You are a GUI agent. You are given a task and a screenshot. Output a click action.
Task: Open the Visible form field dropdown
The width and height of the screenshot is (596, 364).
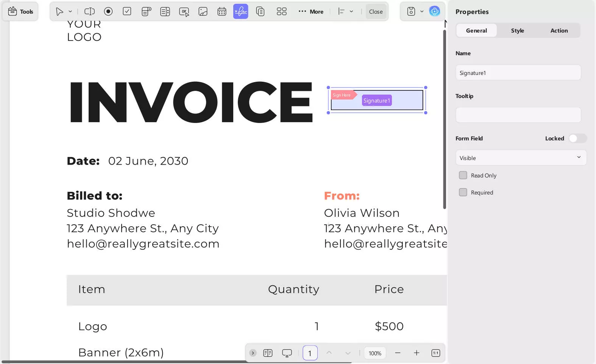521,158
